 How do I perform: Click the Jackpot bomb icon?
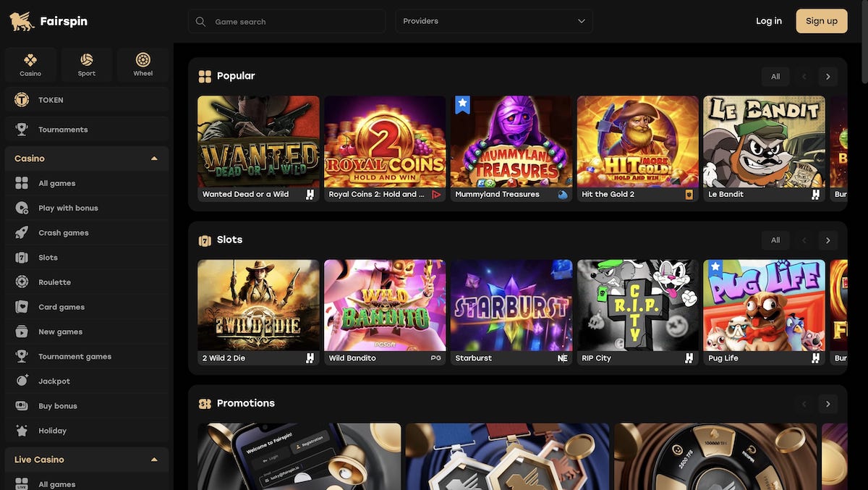pos(22,381)
